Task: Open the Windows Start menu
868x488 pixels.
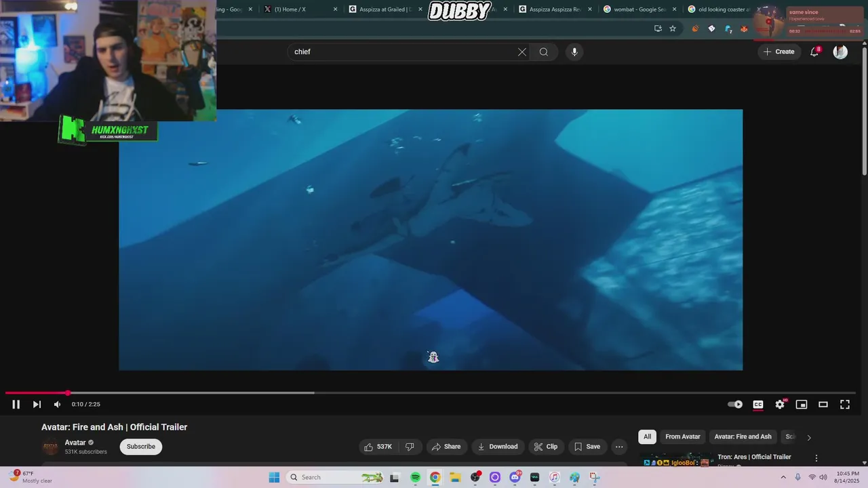Action: point(274,477)
